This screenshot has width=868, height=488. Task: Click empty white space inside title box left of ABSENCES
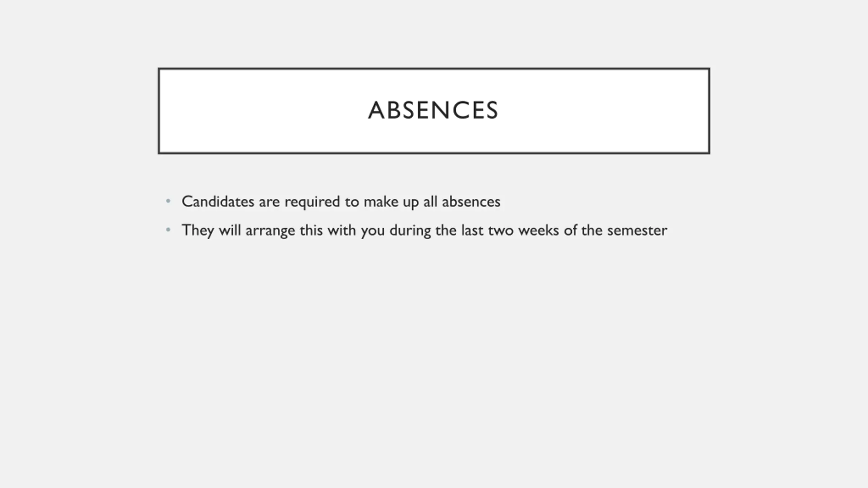(x=261, y=110)
